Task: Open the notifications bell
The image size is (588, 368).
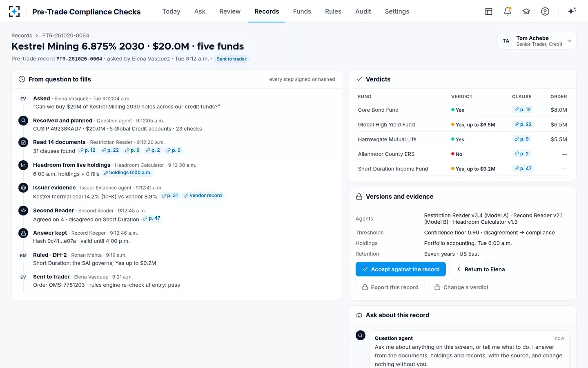Action: click(x=508, y=11)
